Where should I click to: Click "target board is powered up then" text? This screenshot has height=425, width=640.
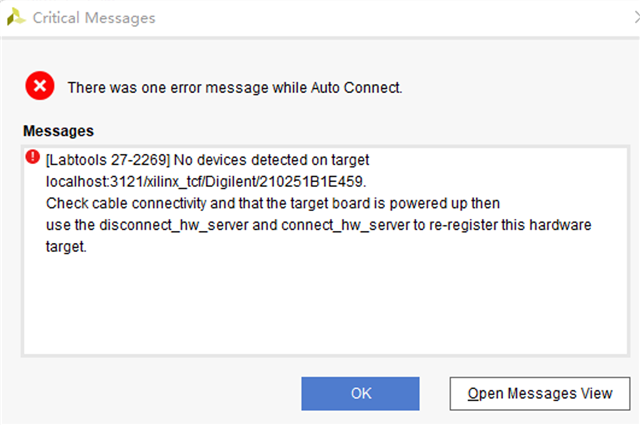392,203
